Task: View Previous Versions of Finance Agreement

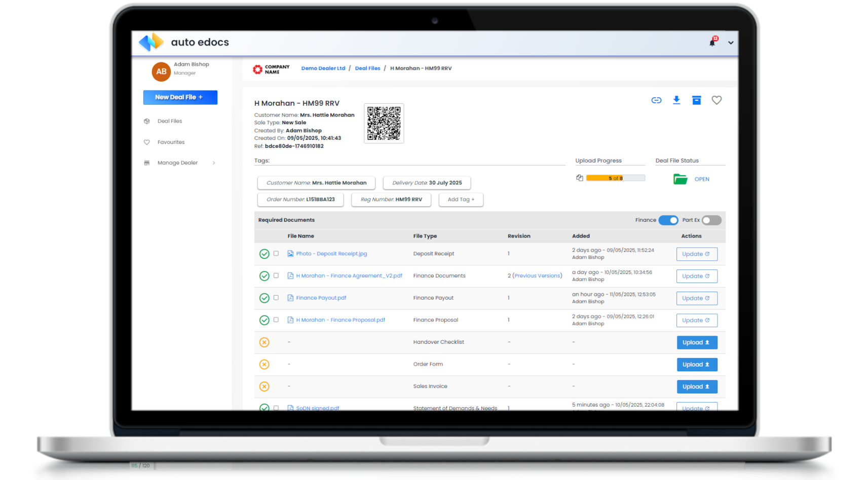Action: 537,276
